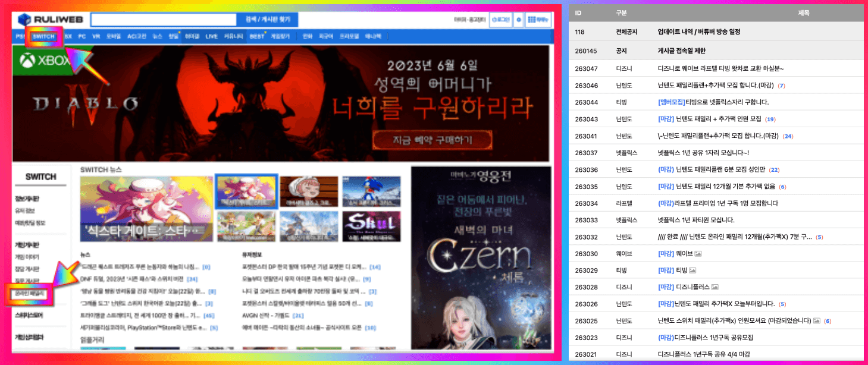Open post 263046 닌텐도 패밀리플랜+추가팩 모집

pyautogui.click(x=716, y=86)
